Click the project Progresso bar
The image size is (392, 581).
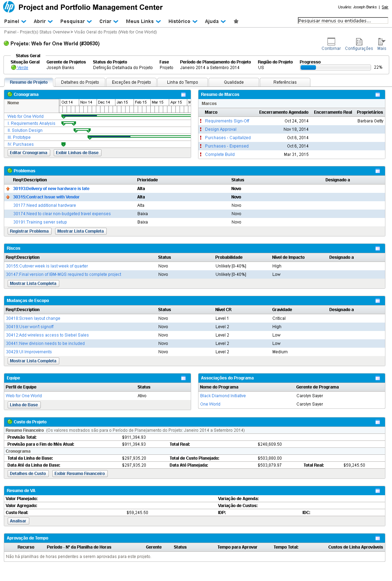coord(335,68)
